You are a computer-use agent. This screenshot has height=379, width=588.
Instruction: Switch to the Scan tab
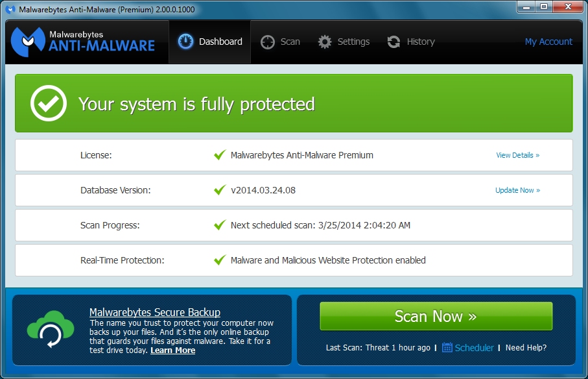pyautogui.click(x=280, y=42)
